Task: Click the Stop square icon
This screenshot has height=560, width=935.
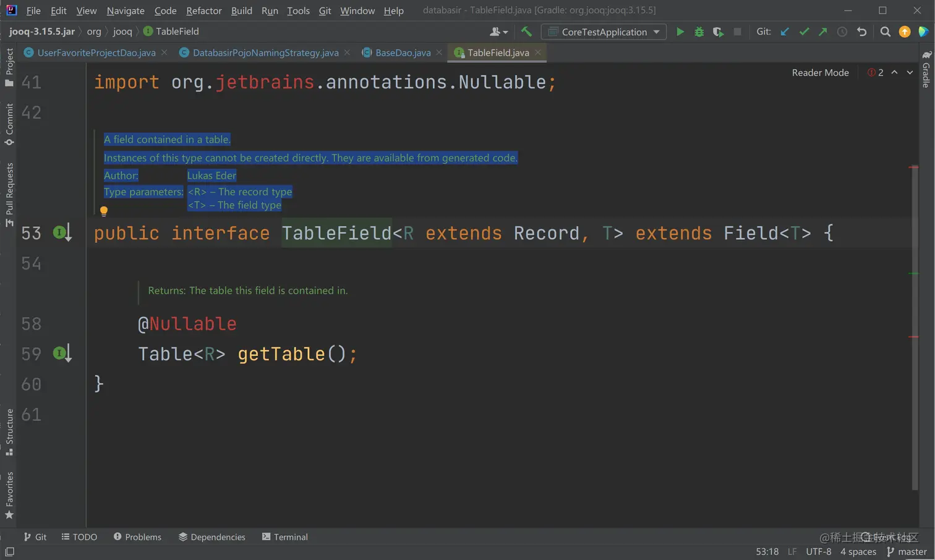Action: [x=737, y=32]
